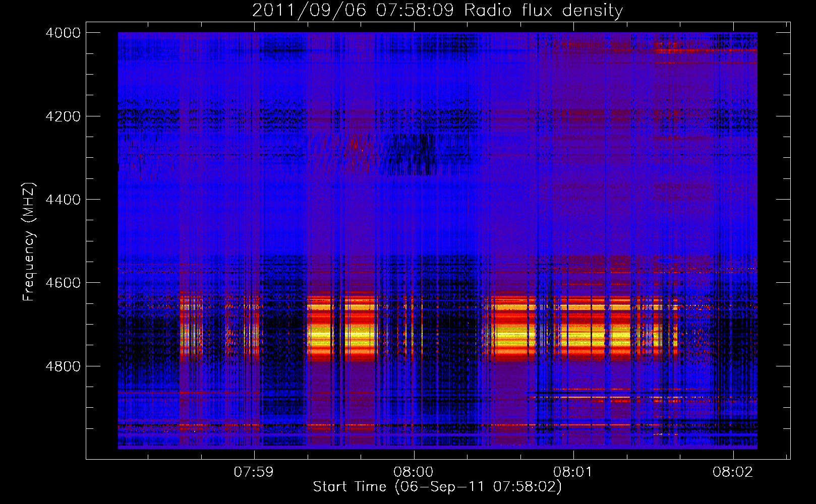Click the "Frequency (MHZ)" axis title
The height and width of the screenshot is (504, 816).
tap(30, 242)
